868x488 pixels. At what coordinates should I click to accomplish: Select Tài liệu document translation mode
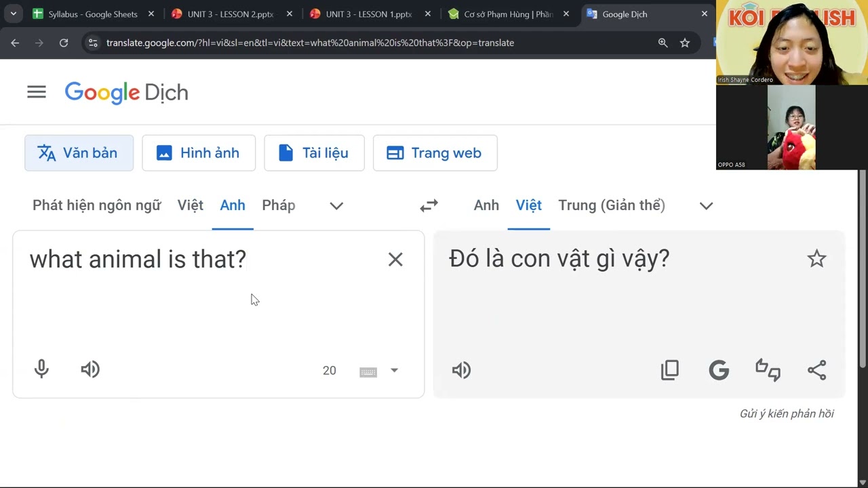tap(314, 153)
